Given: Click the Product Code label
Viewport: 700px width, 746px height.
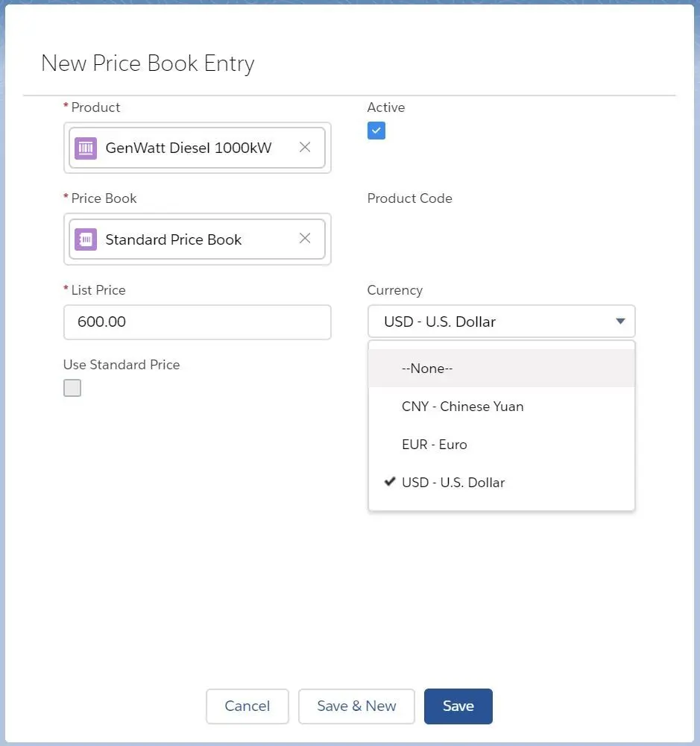Looking at the screenshot, I should 409,198.
